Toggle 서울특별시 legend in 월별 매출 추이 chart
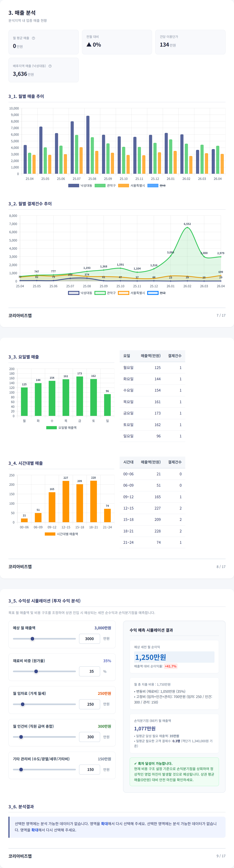234x868 pixels. (x=131, y=186)
